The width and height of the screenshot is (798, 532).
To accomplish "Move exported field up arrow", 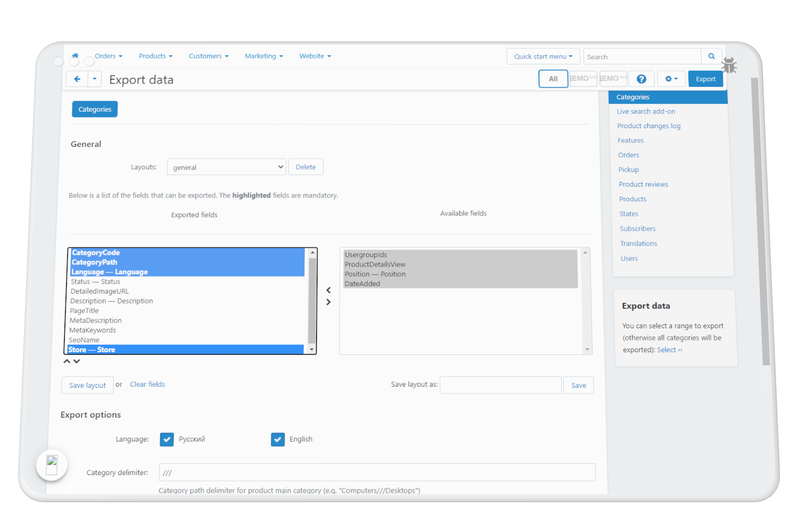I will pos(67,361).
